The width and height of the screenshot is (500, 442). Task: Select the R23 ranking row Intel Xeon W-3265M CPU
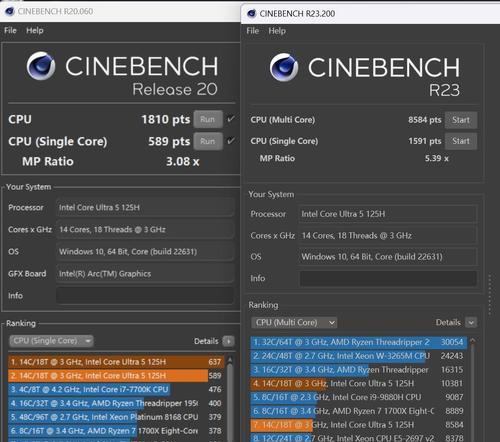(358, 356)
